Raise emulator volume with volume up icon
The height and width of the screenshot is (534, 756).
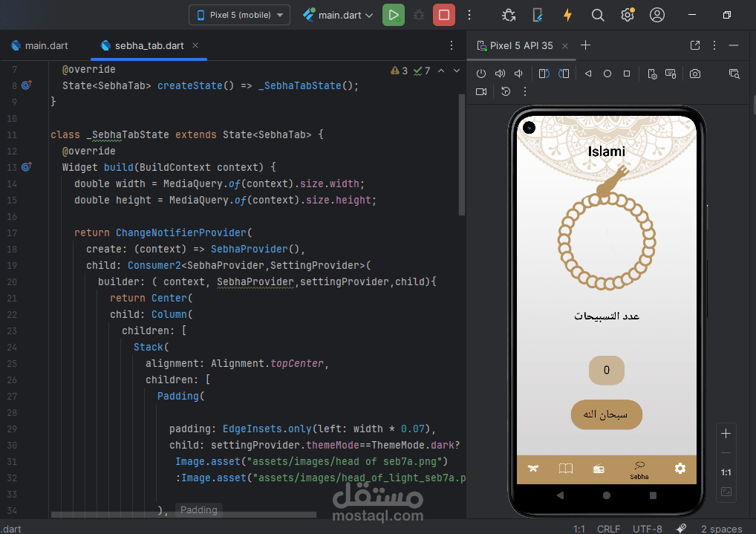[x=500, y=74]
